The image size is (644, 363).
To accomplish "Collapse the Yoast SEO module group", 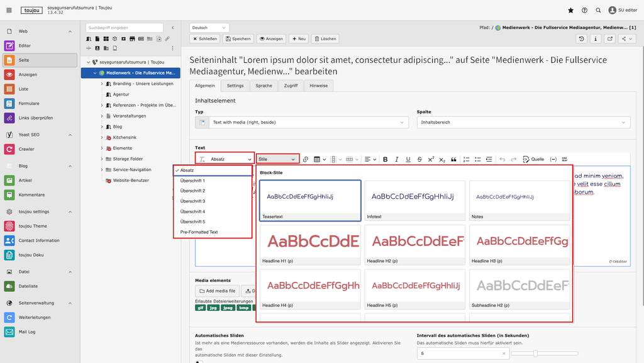I will [70, 135].
